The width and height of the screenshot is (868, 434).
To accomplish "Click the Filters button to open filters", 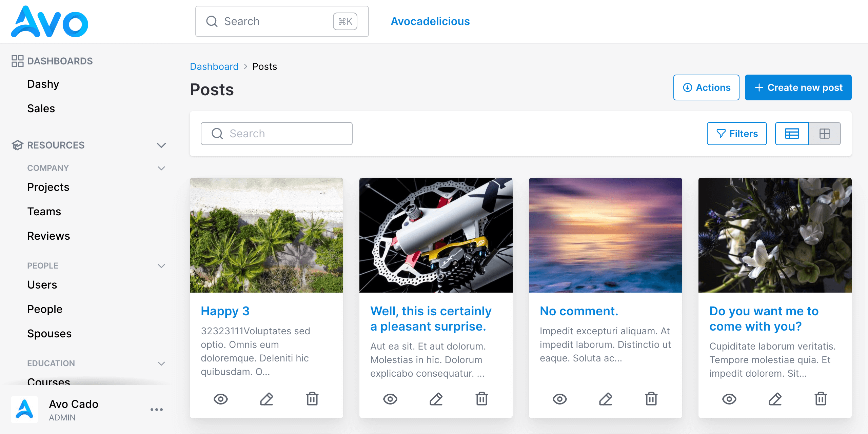I will pyautogui.click(x=737, y=133).
